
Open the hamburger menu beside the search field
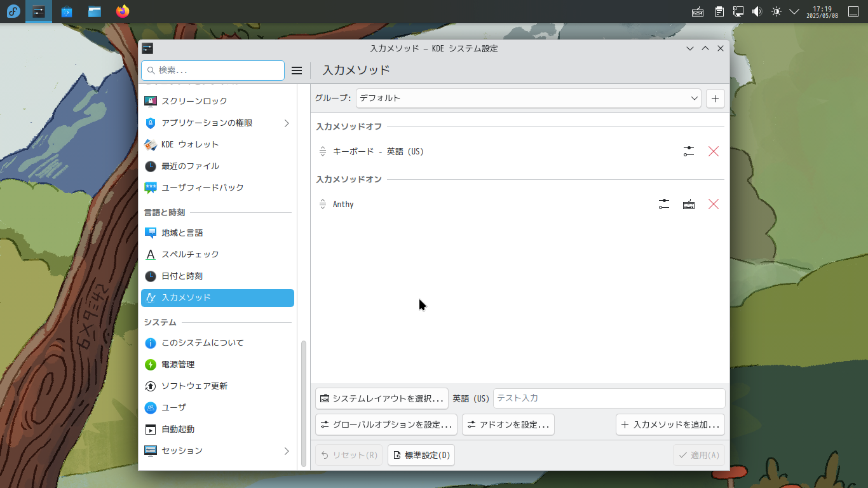[x=297, y=71]
